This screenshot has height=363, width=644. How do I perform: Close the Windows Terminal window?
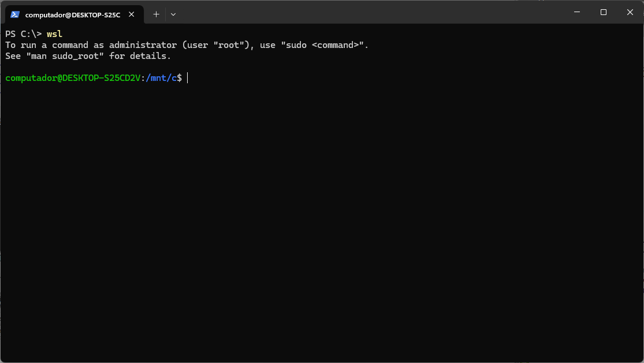(x=630, y=12)
